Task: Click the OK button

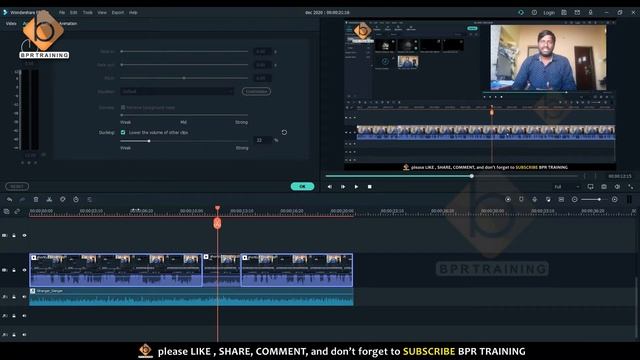Action: tap(302, 187)
